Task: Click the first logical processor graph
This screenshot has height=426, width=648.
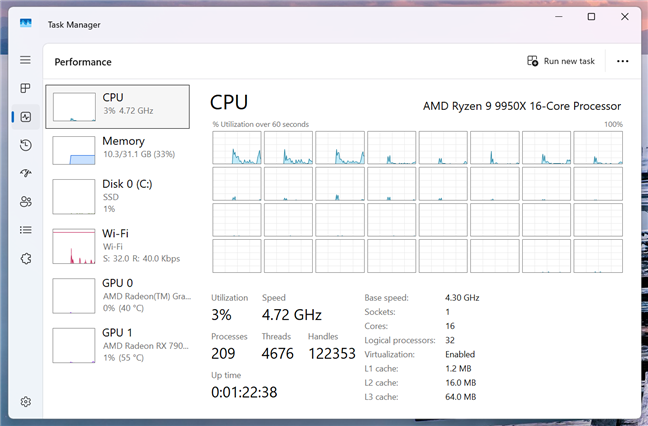Action: point(237,148)
